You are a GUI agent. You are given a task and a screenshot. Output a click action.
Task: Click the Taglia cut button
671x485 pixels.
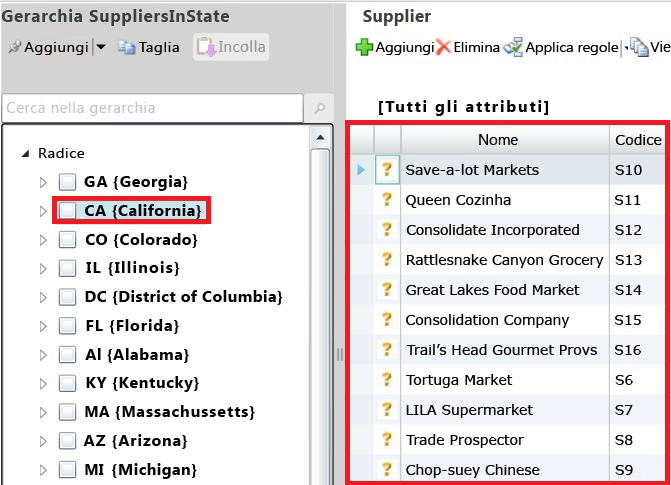pos(148,47)
